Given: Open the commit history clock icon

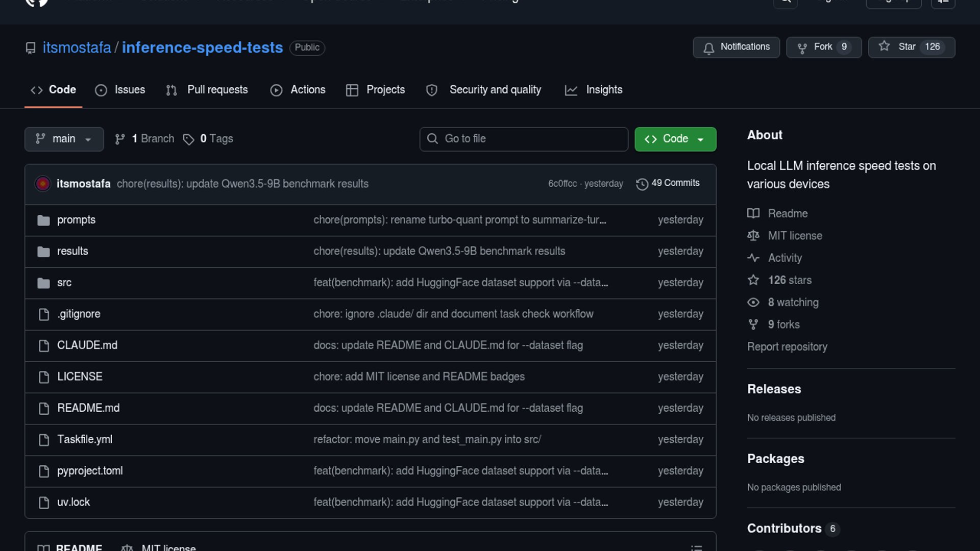Looking at the screenshot, I should point(642,184).
